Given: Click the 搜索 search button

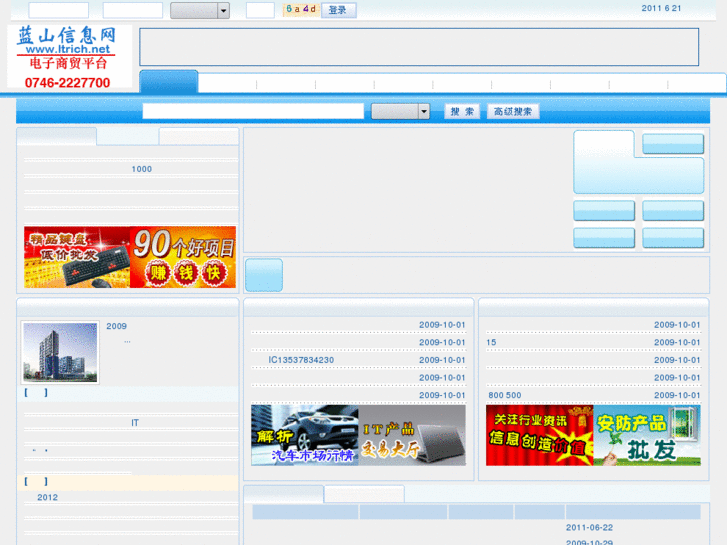Looking at the screenshot, I should pyautogui.click(x=462, y=111).
